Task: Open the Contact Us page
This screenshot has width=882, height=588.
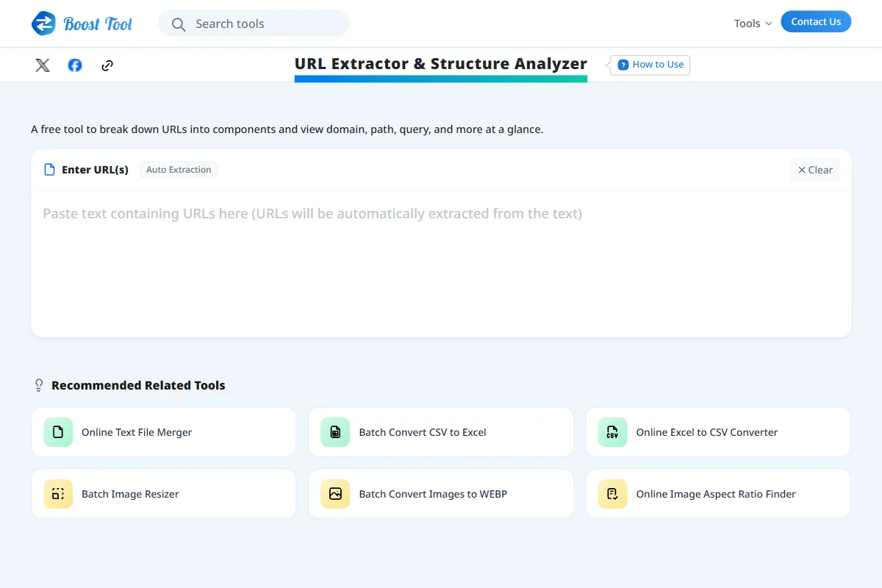Action: point(816,22)
